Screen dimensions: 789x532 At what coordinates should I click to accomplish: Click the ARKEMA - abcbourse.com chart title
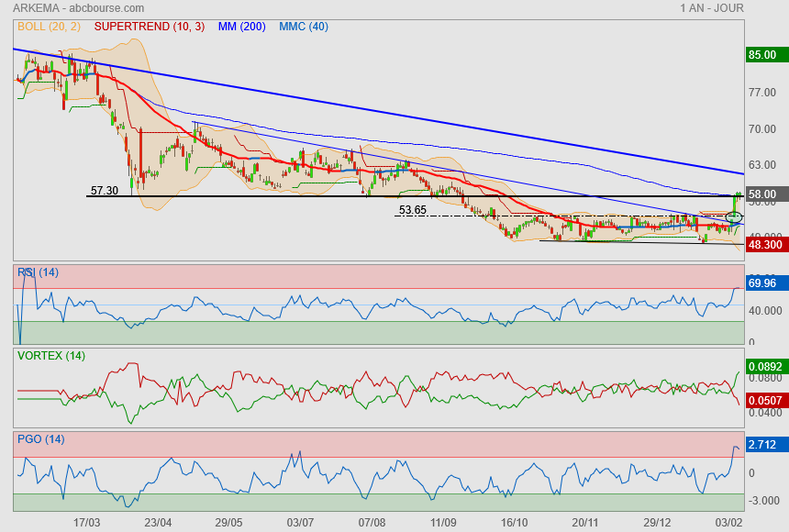tap(72, 8)
